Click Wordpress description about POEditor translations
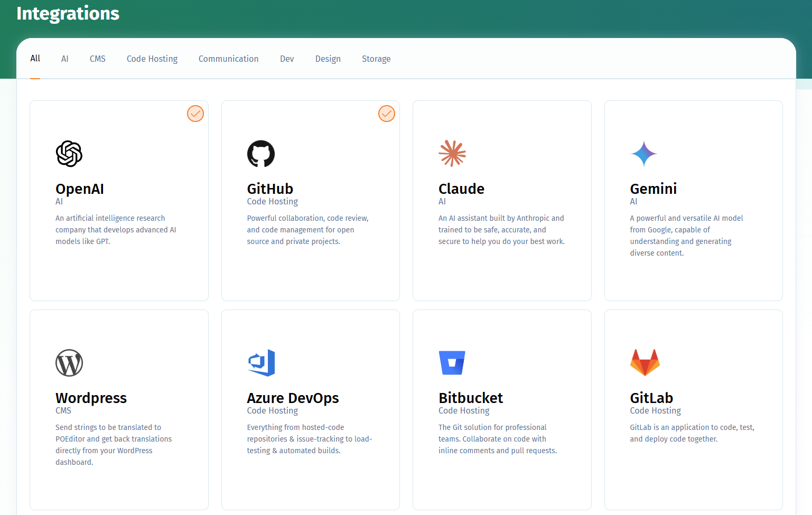Viewport: 812px width, 515px height. click(x=114, y=445)
